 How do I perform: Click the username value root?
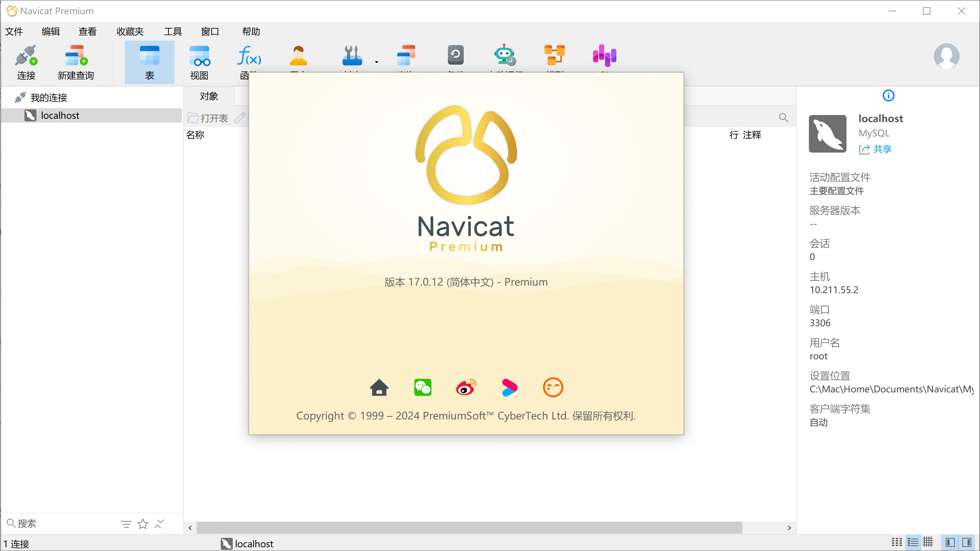tap(818, 356)
